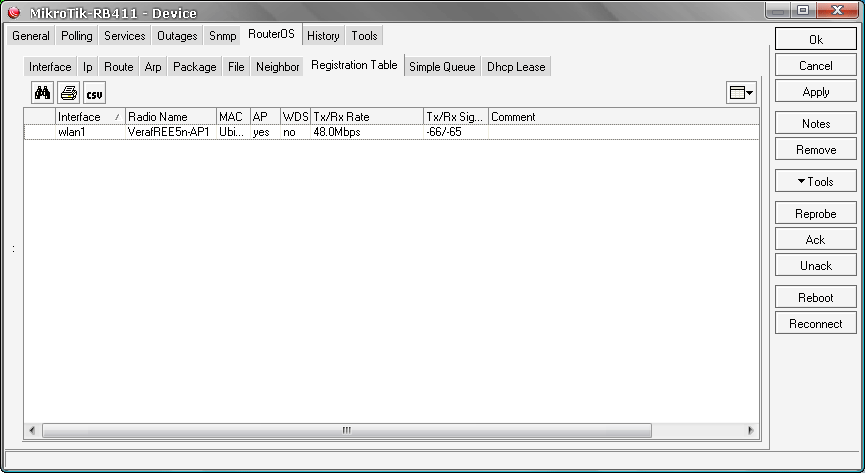Click the horizontal scrollbar right arrow
This screenshot has height=473, width=865.
(x=750, y=430)
